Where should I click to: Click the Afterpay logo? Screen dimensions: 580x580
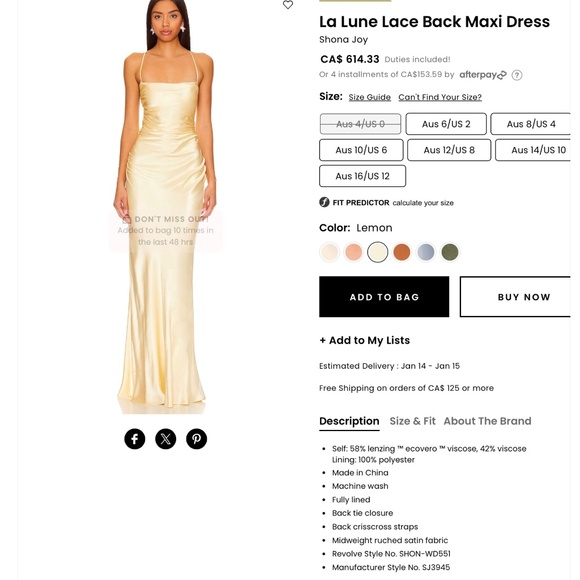pyautogui.click(x=483, y=75)
